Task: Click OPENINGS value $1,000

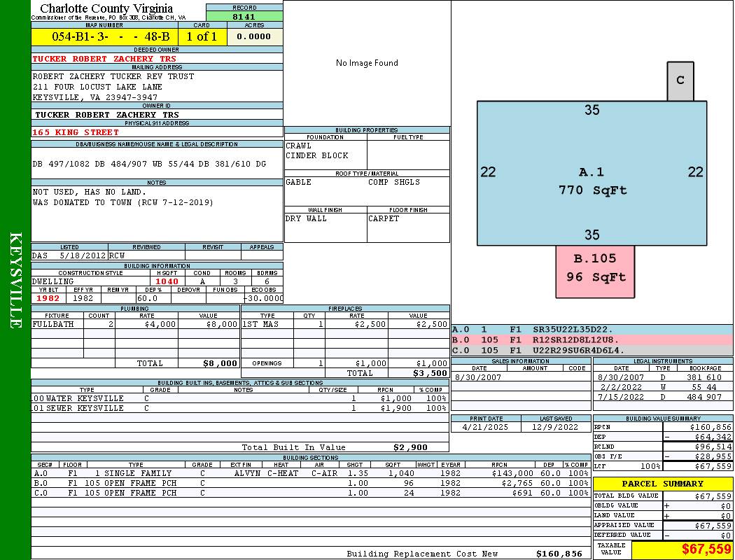Action: pos(432,363)
